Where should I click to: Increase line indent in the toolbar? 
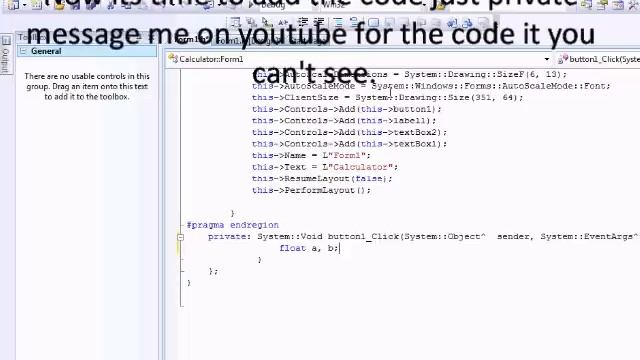point(319,22)
